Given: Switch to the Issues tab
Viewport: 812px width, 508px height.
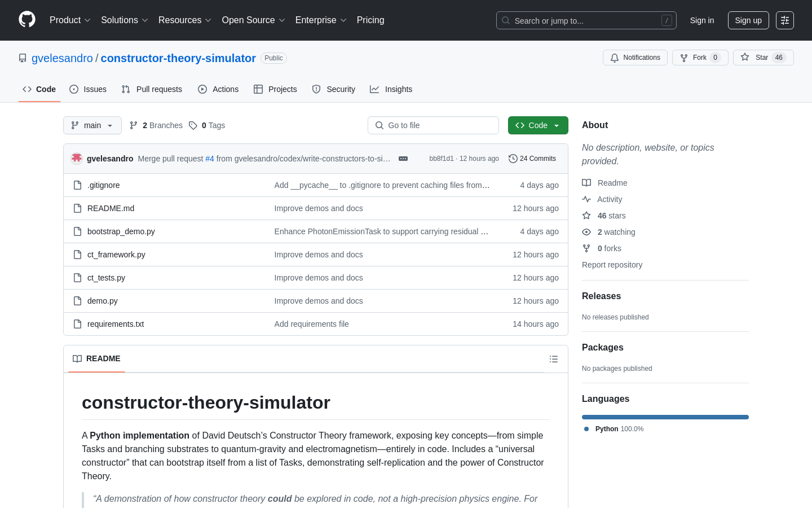Looking at the screenshot, I should pos(88,89).
